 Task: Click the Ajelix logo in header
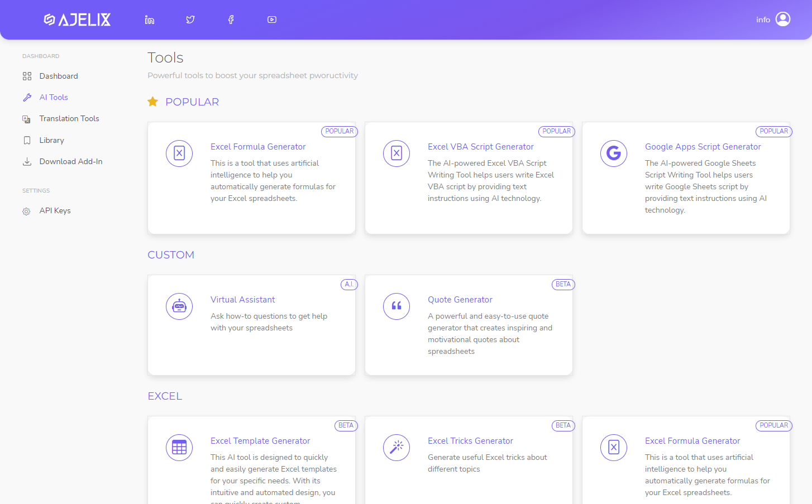pyautogui.click(x=77, y=20)
